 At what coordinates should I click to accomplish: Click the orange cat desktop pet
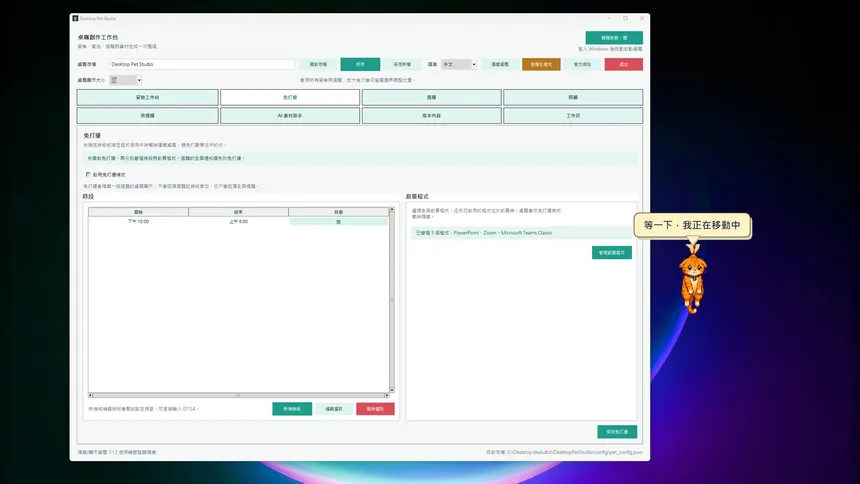point(693,279)
